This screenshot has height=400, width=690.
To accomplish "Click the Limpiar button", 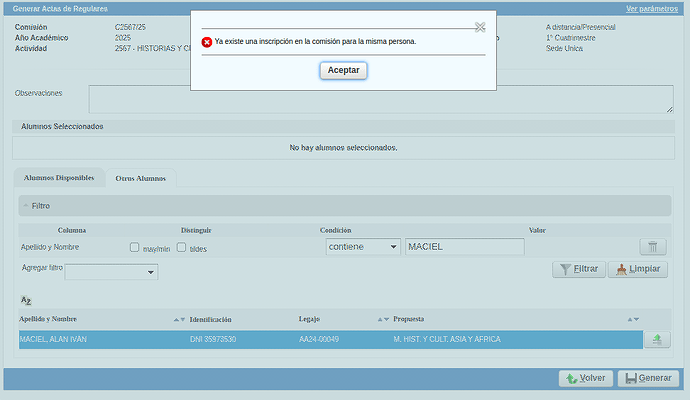I will click(x=638, y=269).
